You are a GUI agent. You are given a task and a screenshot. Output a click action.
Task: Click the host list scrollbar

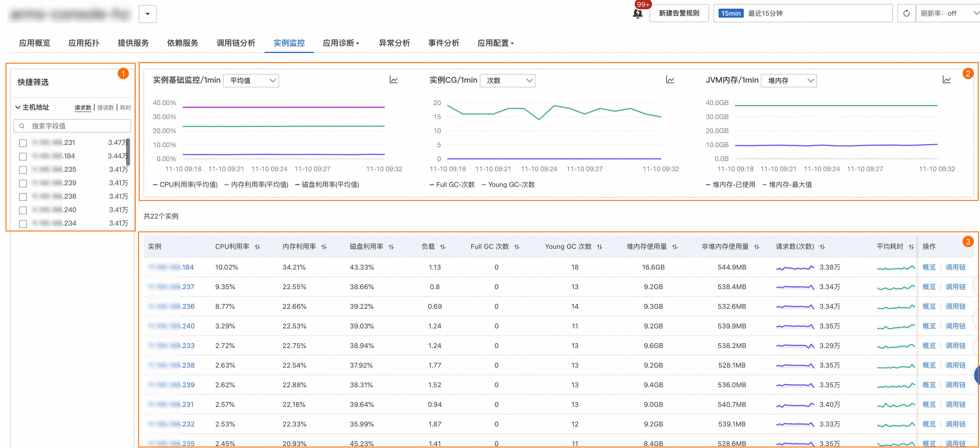(x=128, y=152)
